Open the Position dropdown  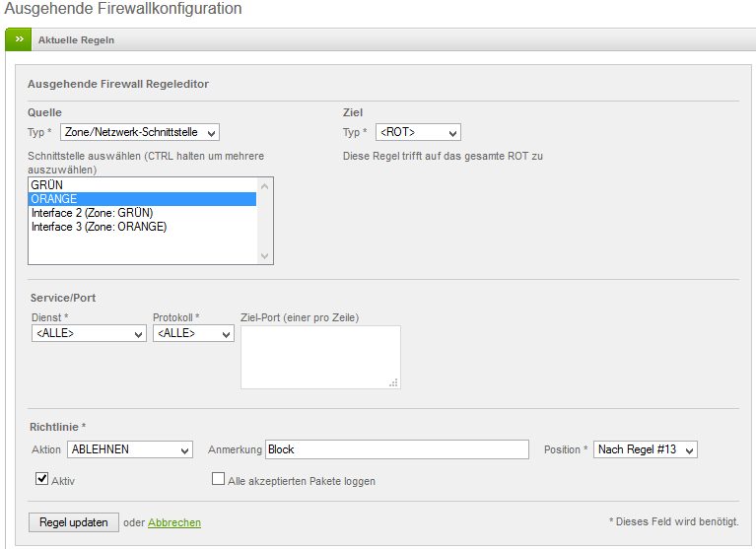coord(645,449)
